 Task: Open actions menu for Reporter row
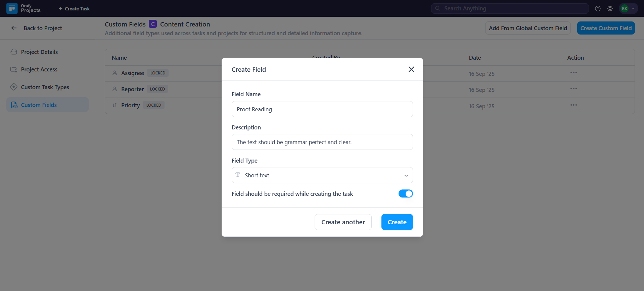573,89
